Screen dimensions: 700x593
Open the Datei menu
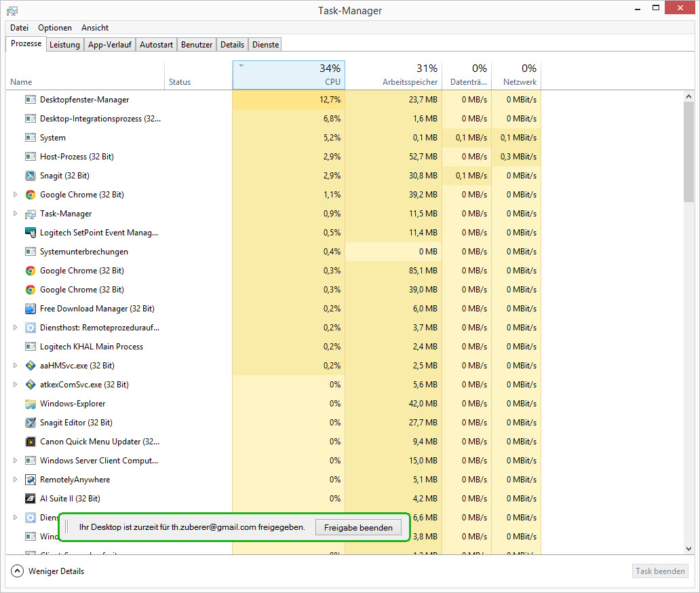tap(19, 28)
